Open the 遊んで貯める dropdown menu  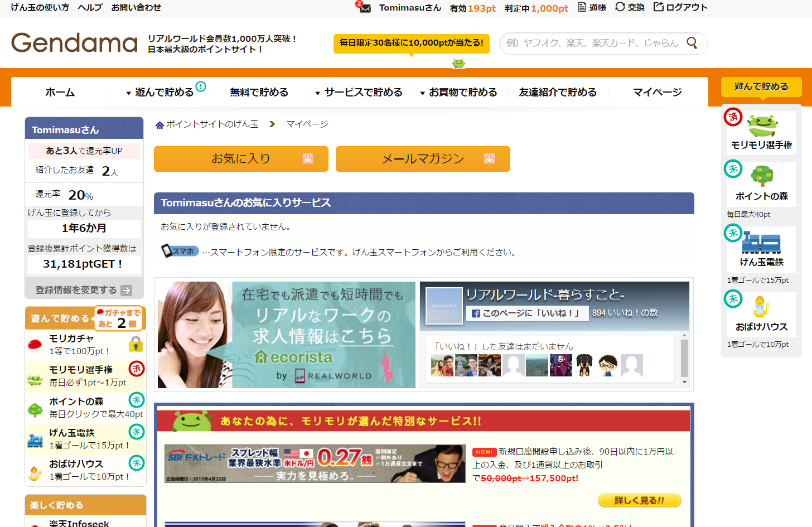tap(160, 93)
